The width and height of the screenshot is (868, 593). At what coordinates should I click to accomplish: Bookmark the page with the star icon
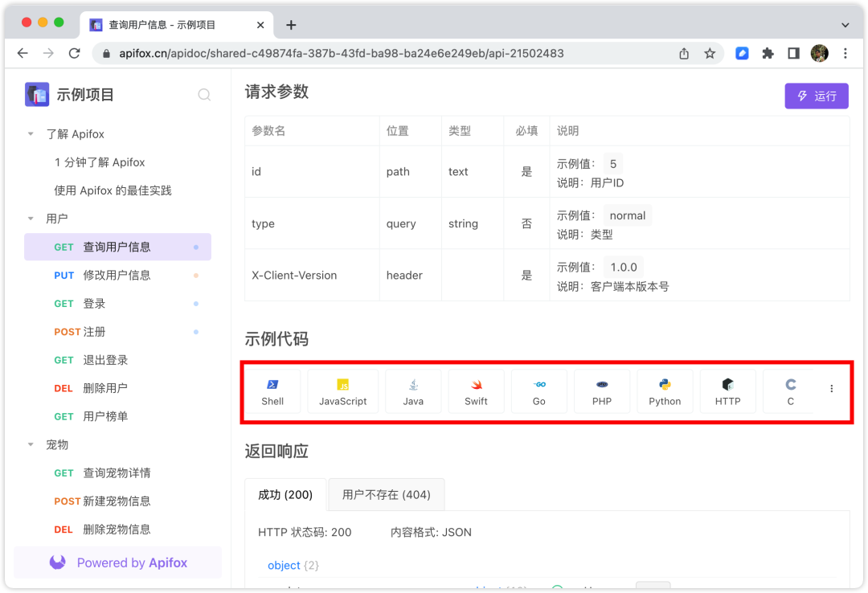coord(710,53)
